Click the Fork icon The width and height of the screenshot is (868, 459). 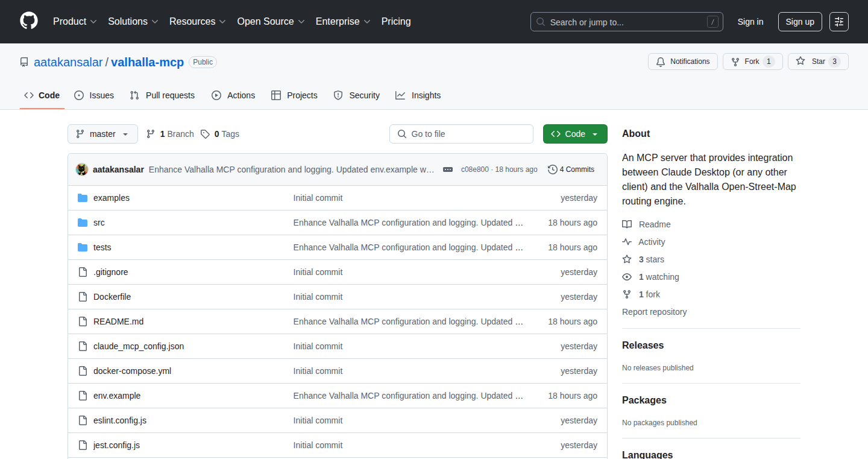(x=735, y=62)
